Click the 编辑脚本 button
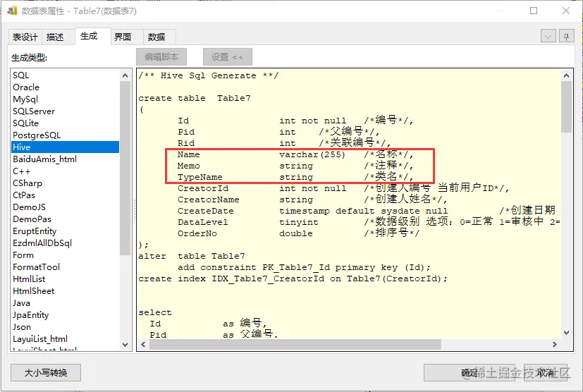The width and height of the screenshot is (583, 392). click(161, 57)
